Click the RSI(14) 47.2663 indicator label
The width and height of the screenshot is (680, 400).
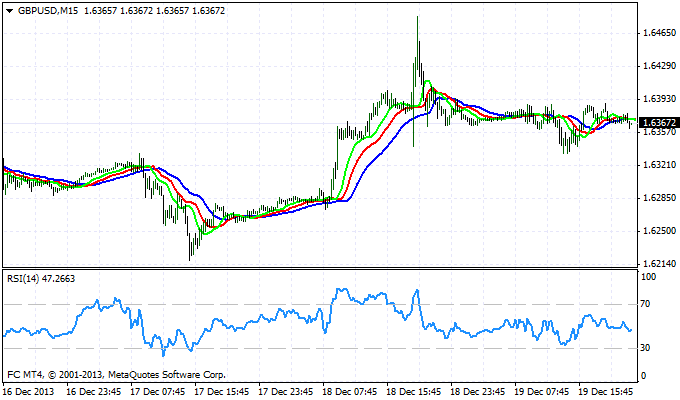click(41, 279)
